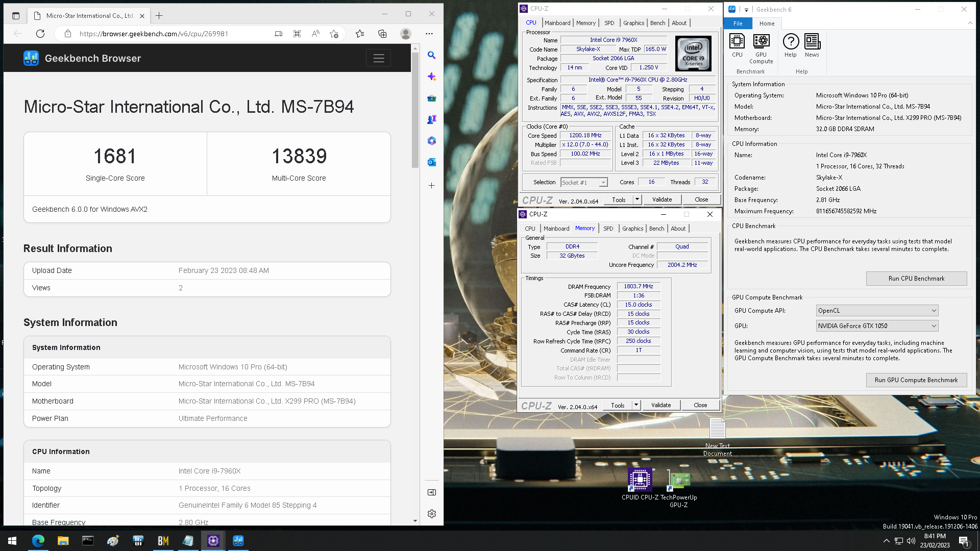980x551 pixels.
Task: Open the File menu in Geekbench 6
Action: coord(738,23)
